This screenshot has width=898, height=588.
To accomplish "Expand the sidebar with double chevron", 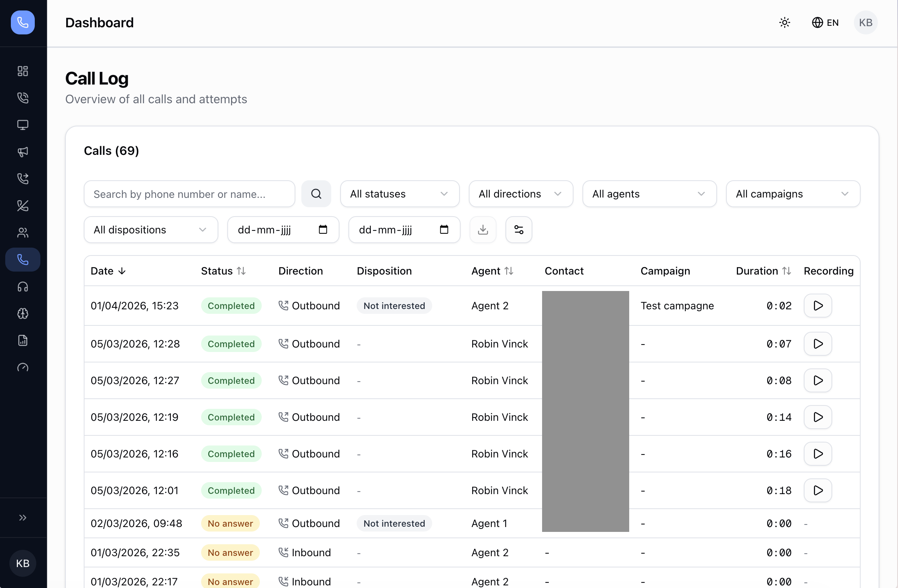I will pos(23,517).
